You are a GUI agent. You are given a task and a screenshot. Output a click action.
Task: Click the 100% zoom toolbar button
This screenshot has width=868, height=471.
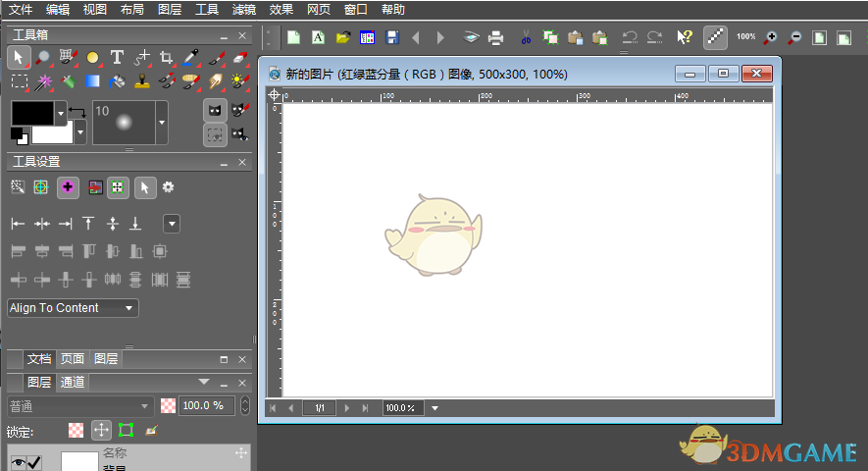pyautogui.click(x=745, y=37)
